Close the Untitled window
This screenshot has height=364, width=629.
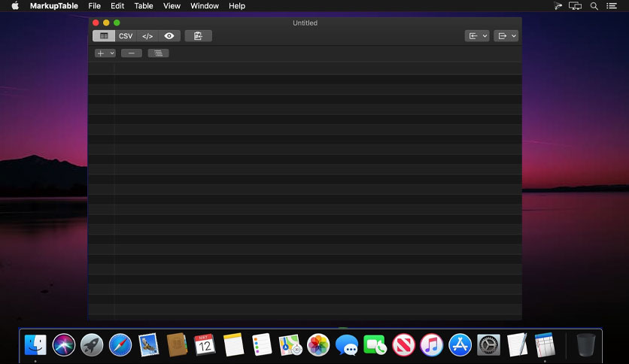96,23
